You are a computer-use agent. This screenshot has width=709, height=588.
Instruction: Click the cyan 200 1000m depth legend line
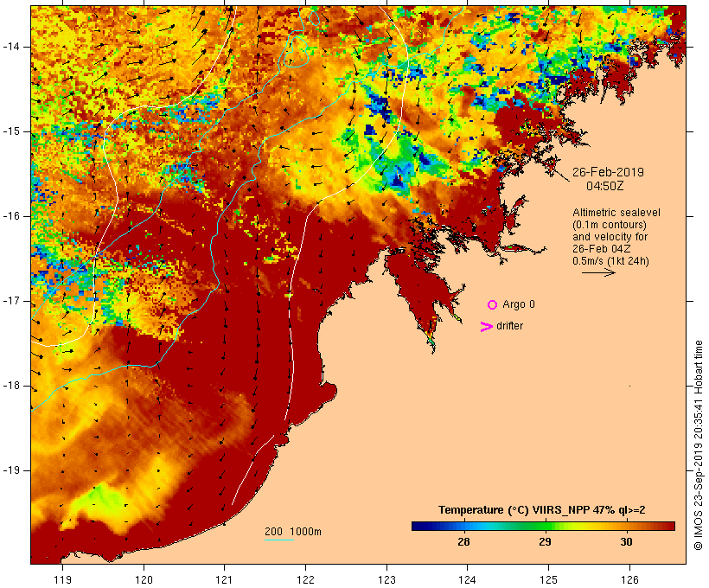pyautogui.click(x=279, y=540)
